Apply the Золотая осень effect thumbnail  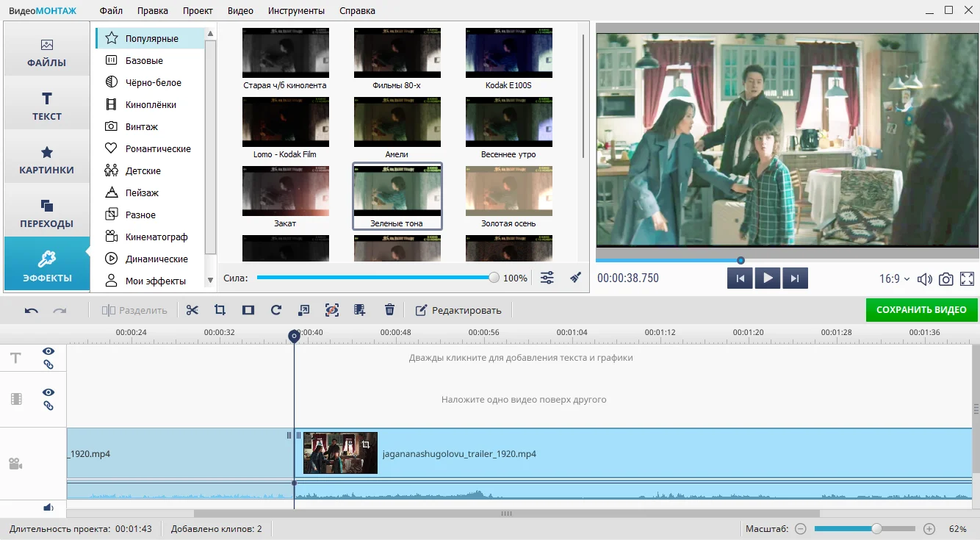pyautogui.click(x=508, y=191)
